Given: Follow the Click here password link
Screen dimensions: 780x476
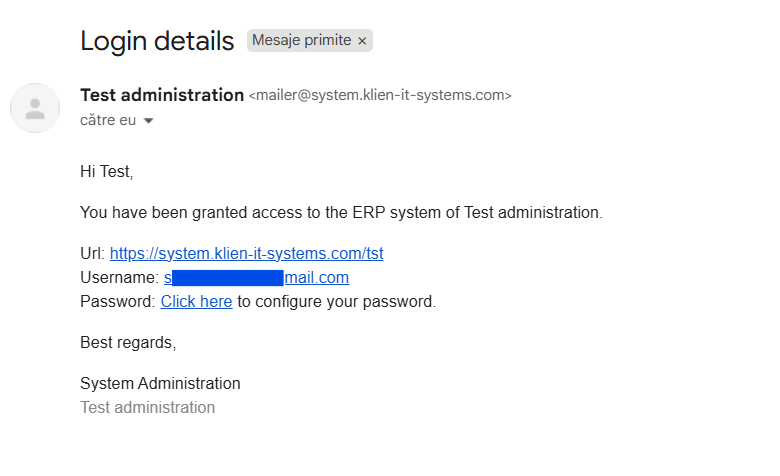Looking at the screenshot, I should coord(196,301).
